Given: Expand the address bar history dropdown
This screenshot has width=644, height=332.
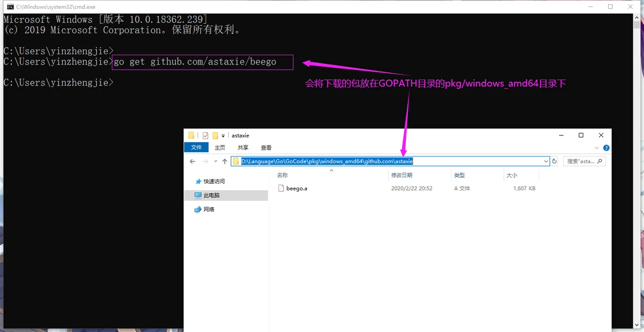Looking at the screenshot, I should coord(546,161).
